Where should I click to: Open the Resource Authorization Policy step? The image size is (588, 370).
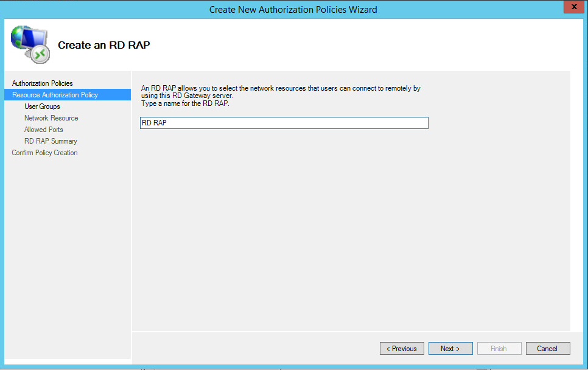click(55, 95)
